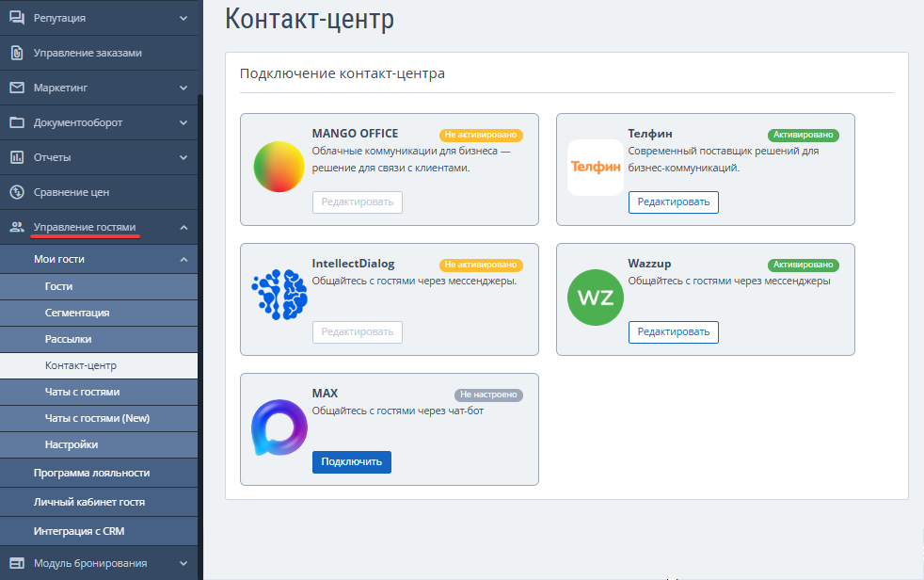Click the MANGO OFFICE gradient circle logo

coord(279,167)
